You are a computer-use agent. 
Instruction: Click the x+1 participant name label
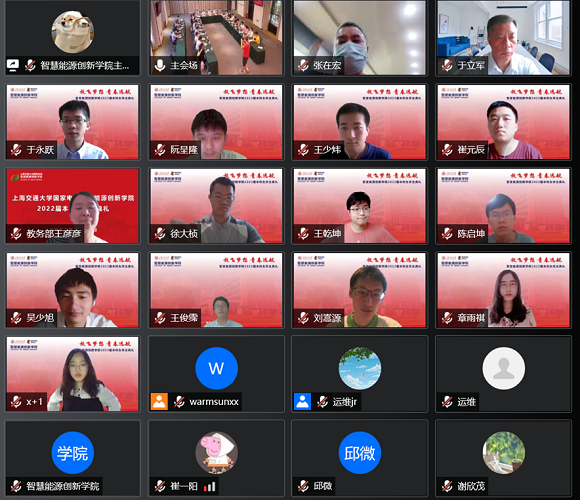[34, 402]
